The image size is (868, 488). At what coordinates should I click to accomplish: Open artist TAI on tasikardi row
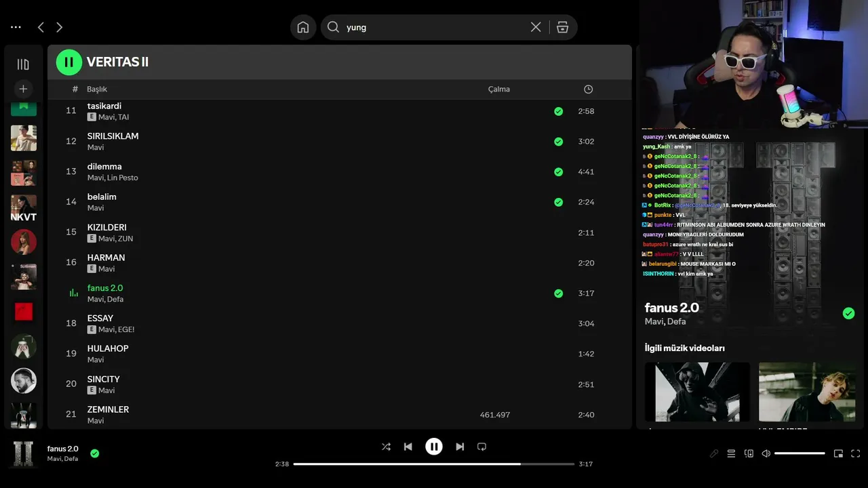point(123,117)
